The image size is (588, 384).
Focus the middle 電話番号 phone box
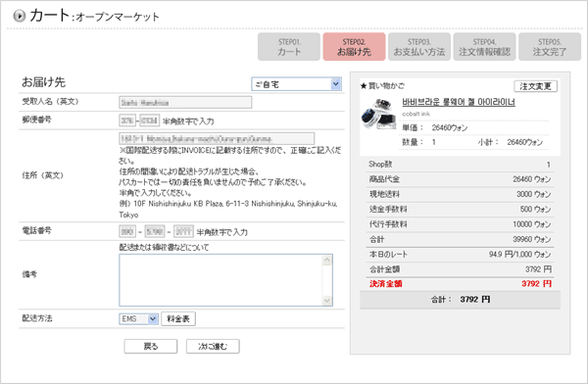(155, 231)
